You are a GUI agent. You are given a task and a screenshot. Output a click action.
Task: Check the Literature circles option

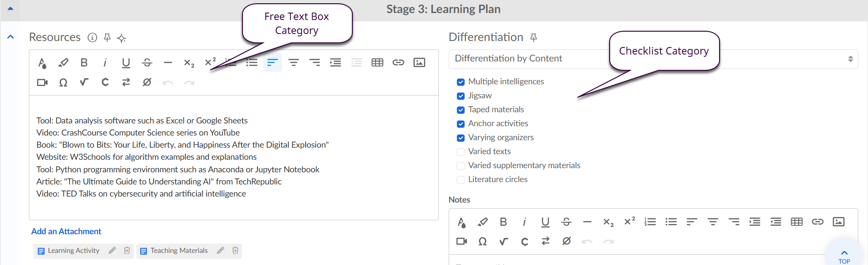[461, 180]
